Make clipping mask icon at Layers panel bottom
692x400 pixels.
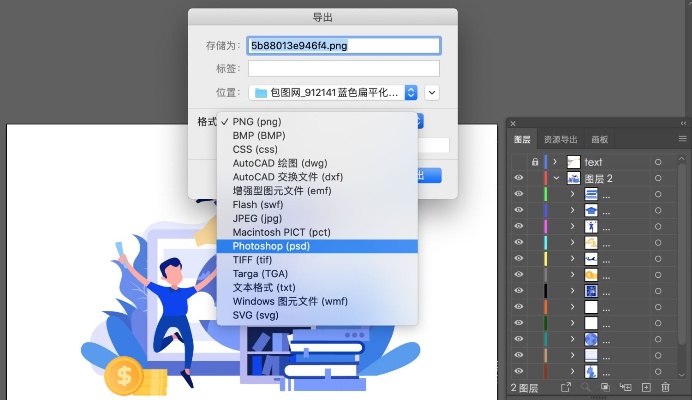(x=605, y=387)
